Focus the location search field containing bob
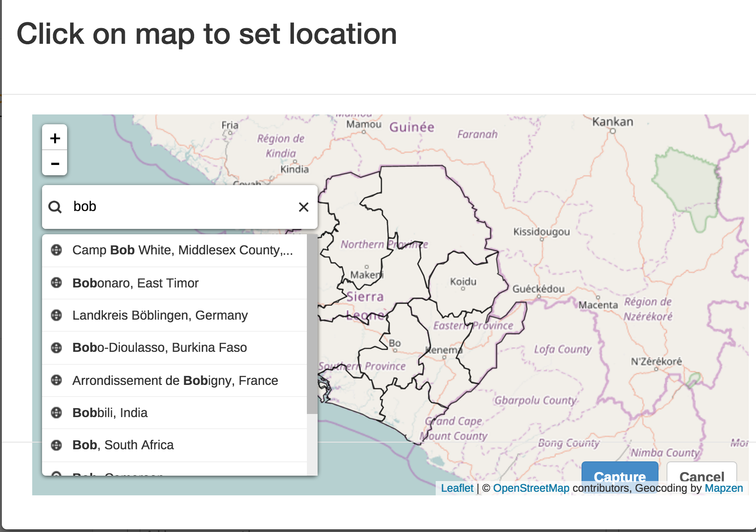756x532 pixels. (x=179, y=207)
